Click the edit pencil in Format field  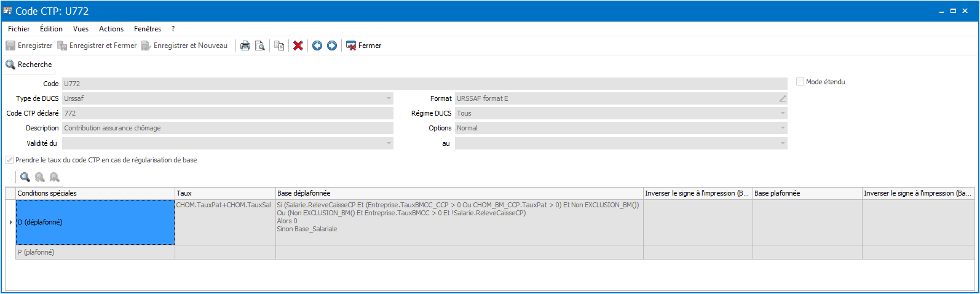pyautogui.click(x=782, y=98)
